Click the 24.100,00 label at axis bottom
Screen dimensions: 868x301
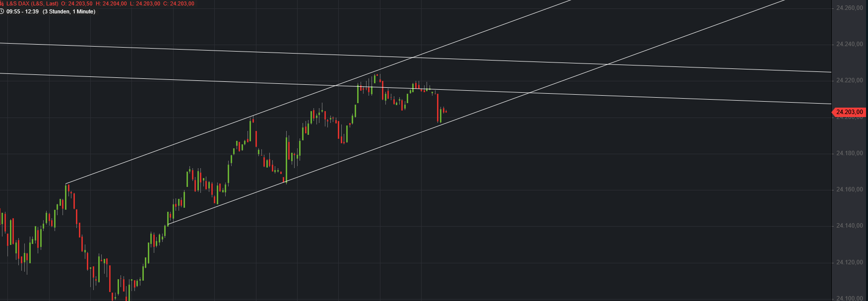[849, 298]
